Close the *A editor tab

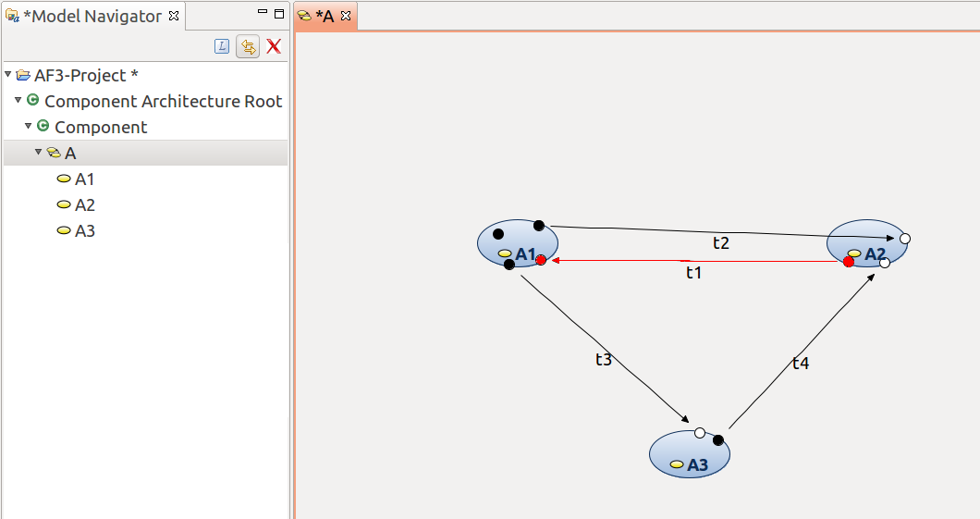pyautogui.click(x=346, y=16)
